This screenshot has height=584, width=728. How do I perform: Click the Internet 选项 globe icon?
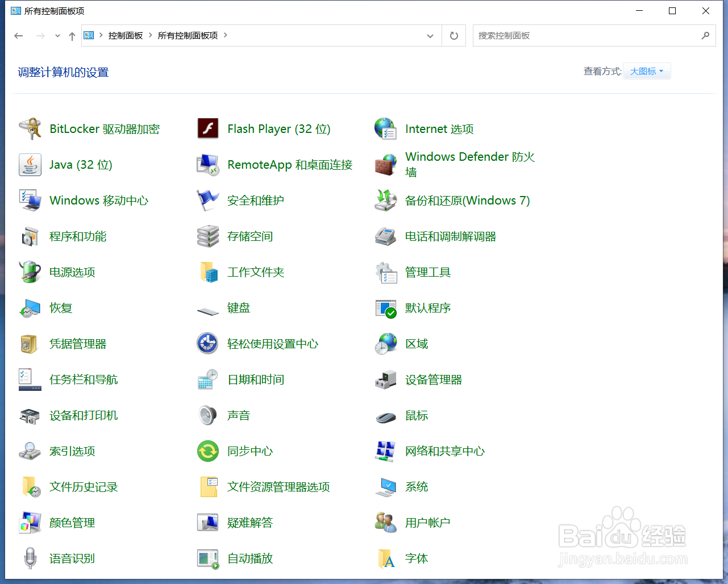pos(386,129)
